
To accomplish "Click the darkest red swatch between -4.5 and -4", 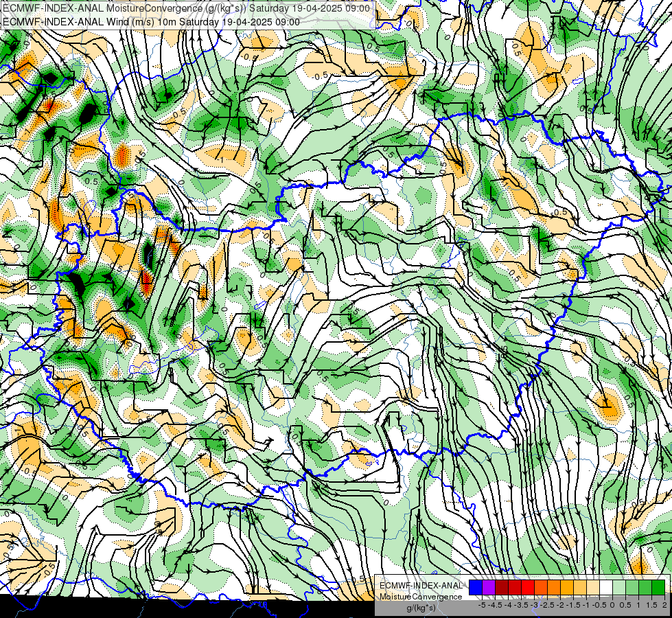I will [502, 588].
